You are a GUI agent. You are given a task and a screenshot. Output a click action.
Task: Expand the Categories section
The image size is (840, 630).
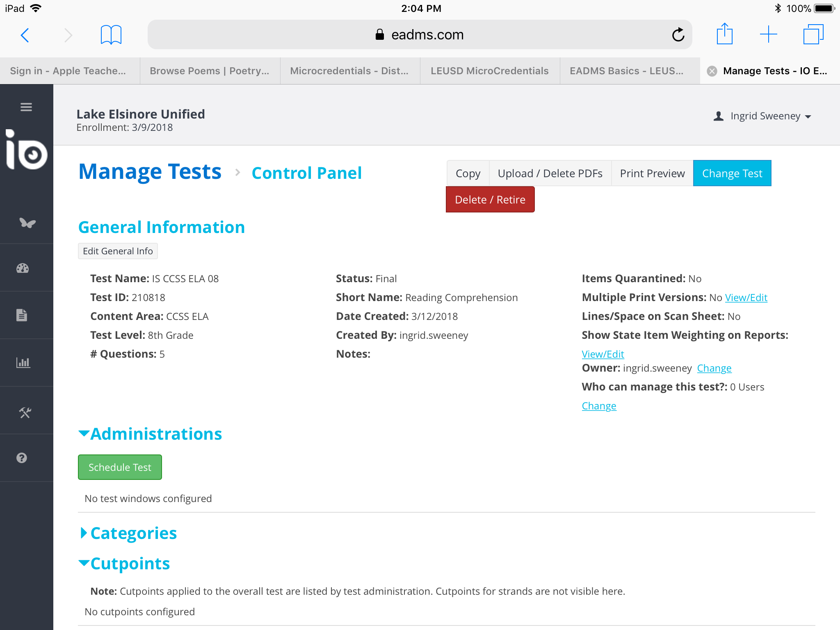coord(128,533)
